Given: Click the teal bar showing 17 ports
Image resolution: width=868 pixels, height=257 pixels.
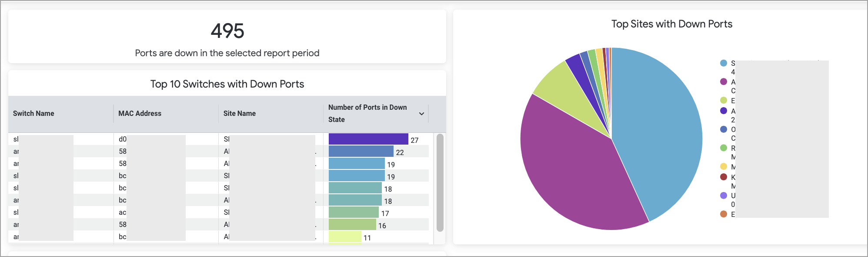Looking at the screenshot, I should 353,212.
